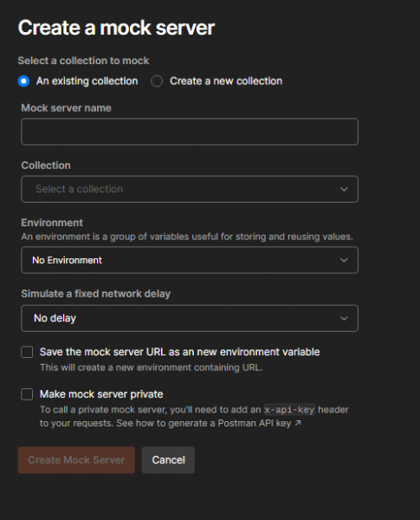Cancel the mock server creation
Screen dimensions: 420x520
(x=168, y=460)
